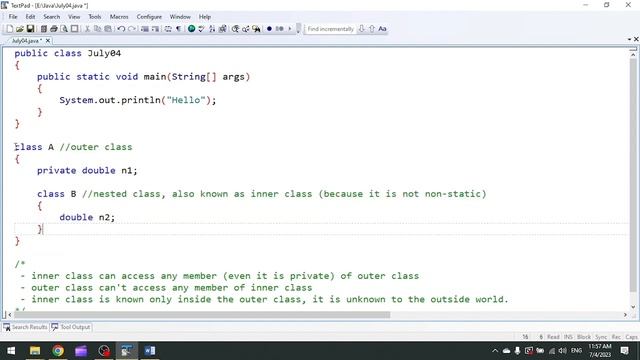Open the Windows Start menu

click(11, 351)
